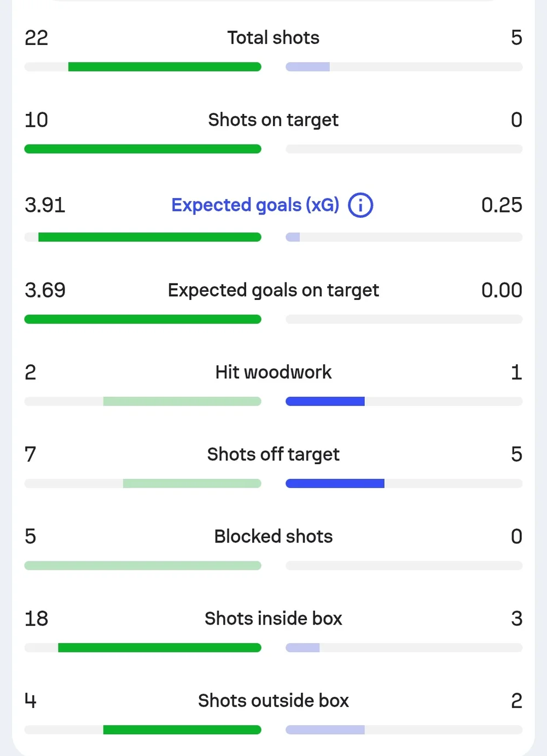The width and height of the screenshot is (547, 756).
Task: Select the Shots outside box label
Action: pyautogui.click(x=273, y=701)
